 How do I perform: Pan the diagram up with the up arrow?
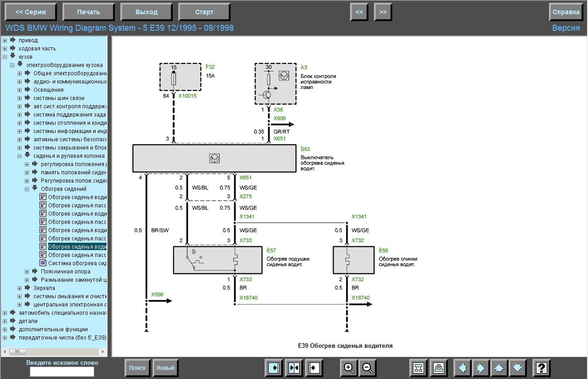pos(499,368)
